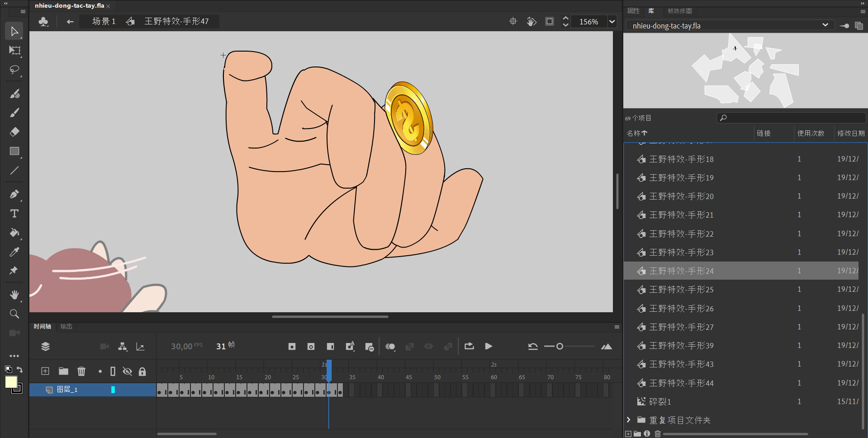Toggle visibility of all layers
Screen dimensions: 868x438
(x=128, y=371)
